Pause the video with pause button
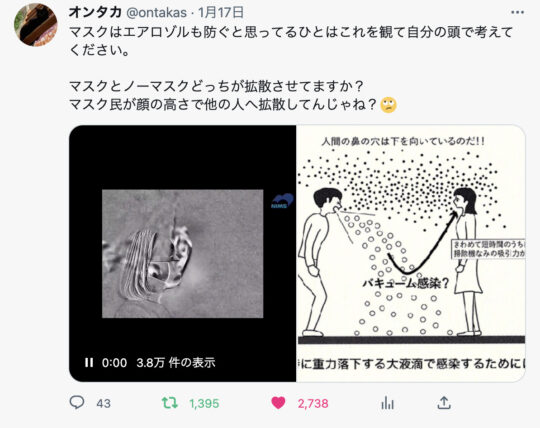The width and height of the screenshot is (540, 428). (89, 363)
